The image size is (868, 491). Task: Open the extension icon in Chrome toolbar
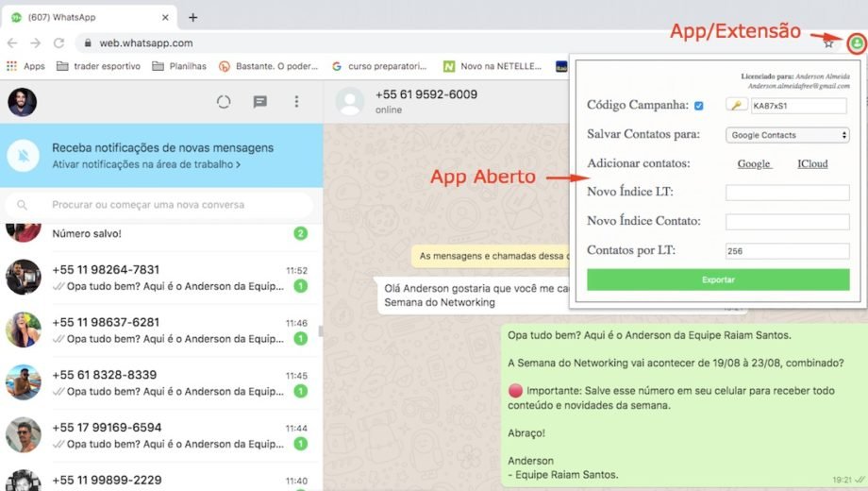coord(857,43)
